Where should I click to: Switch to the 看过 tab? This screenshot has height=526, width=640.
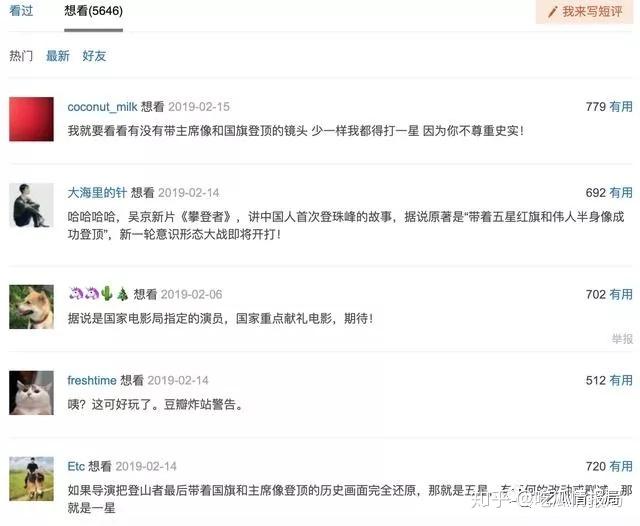(x=21, y=11)
